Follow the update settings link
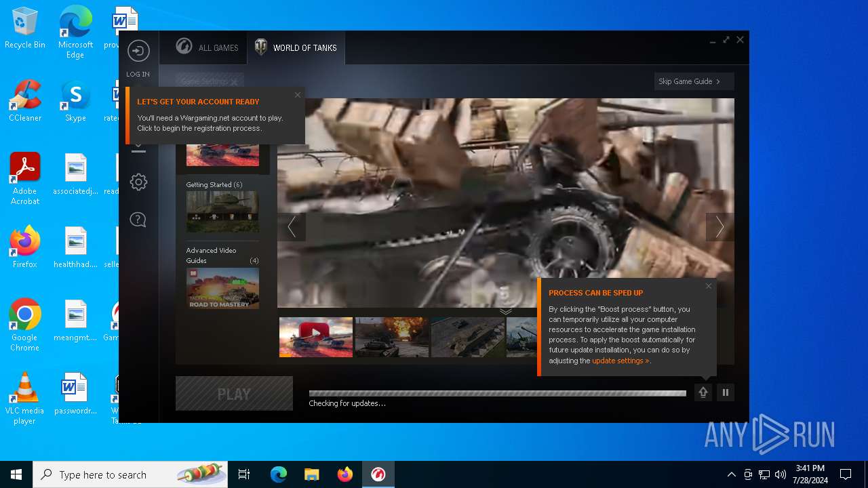 click(x=620, y=361)
